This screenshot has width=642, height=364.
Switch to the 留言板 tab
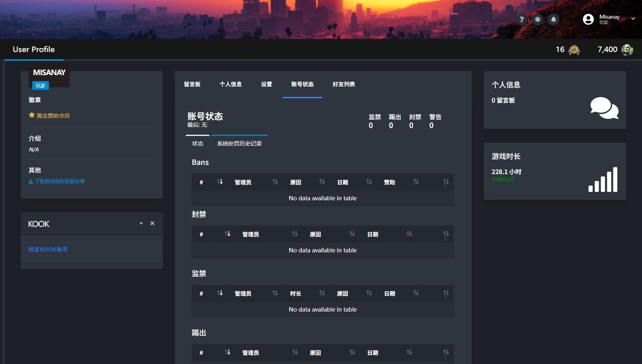pyautogui.click(x=192, y=84)
